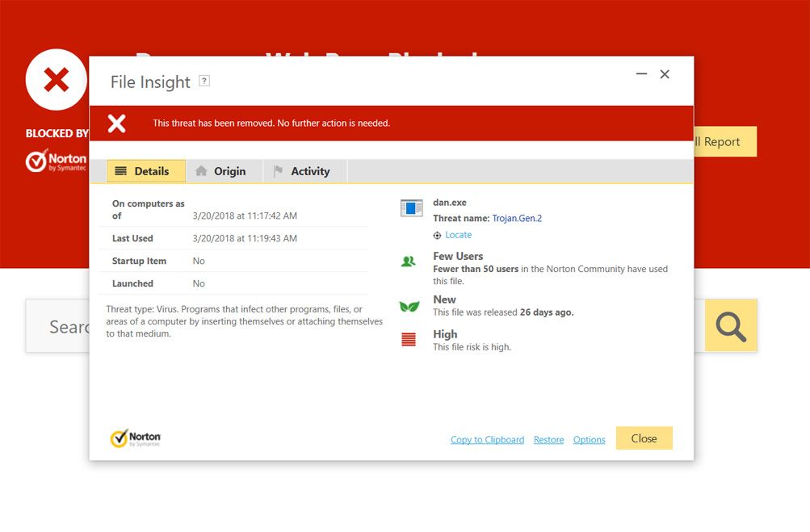Minimize the File Insight window
This screenshot has height=532, width=810.
pos(641,73)
